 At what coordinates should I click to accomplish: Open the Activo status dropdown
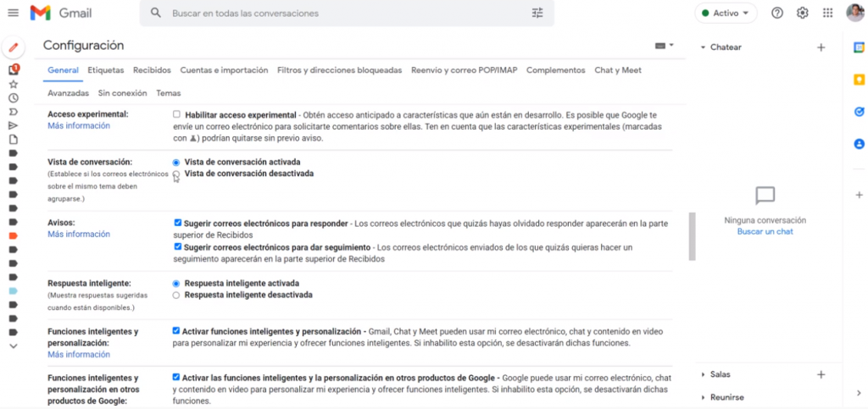[x=726, y=14]
